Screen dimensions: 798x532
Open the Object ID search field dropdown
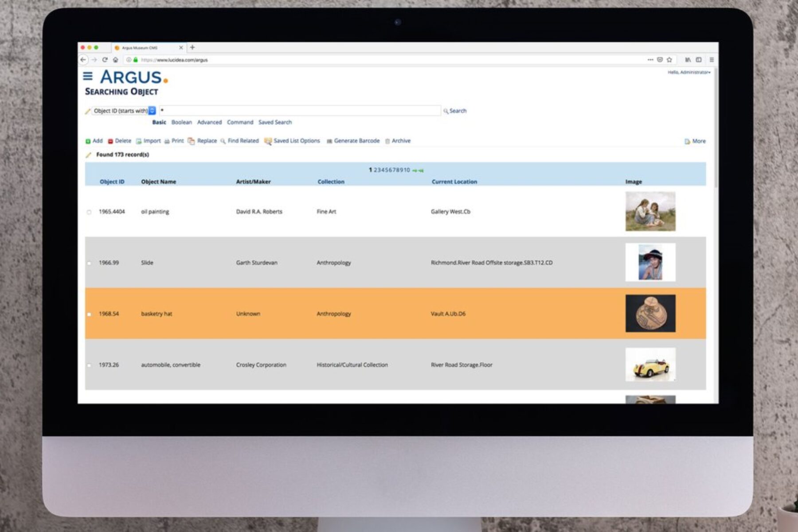click(152, 111)
